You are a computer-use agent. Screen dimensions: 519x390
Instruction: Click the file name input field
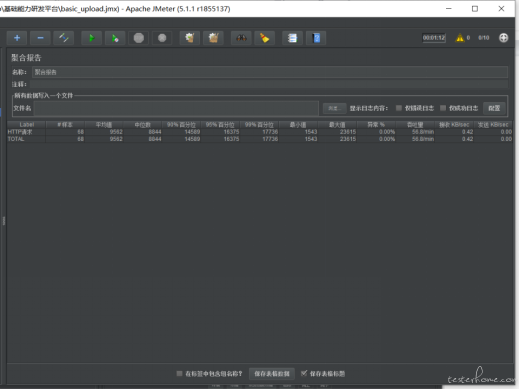[x=176, y=108]
